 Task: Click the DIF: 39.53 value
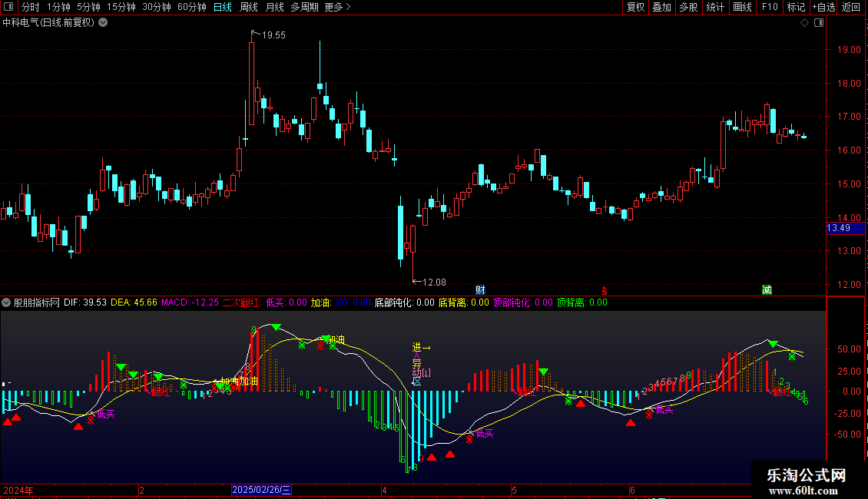(x=85, y=302)
